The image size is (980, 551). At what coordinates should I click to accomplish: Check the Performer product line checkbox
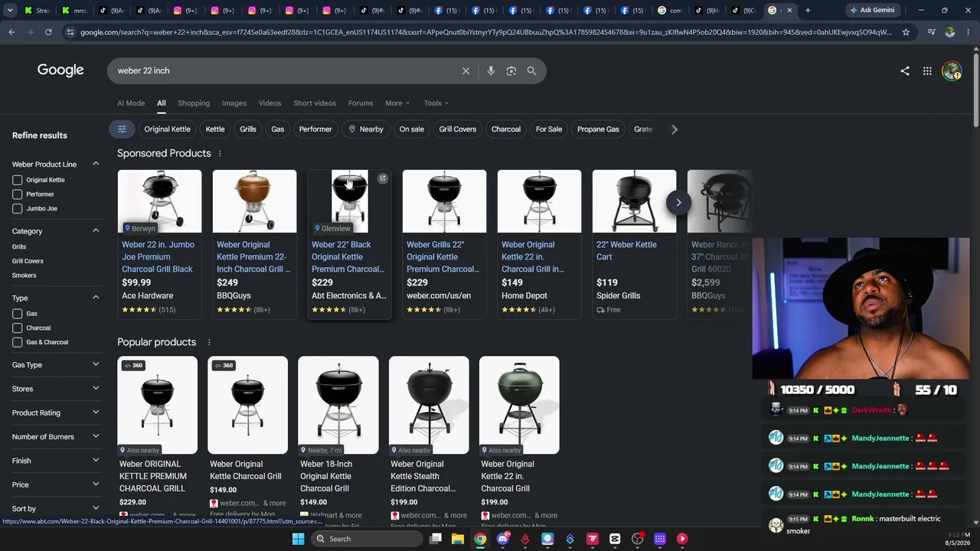(18, 194)
